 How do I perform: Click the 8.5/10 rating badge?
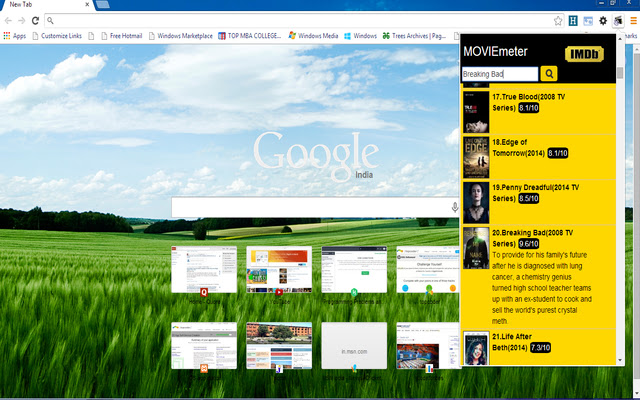pyautogui.click(x=529, y=198)
